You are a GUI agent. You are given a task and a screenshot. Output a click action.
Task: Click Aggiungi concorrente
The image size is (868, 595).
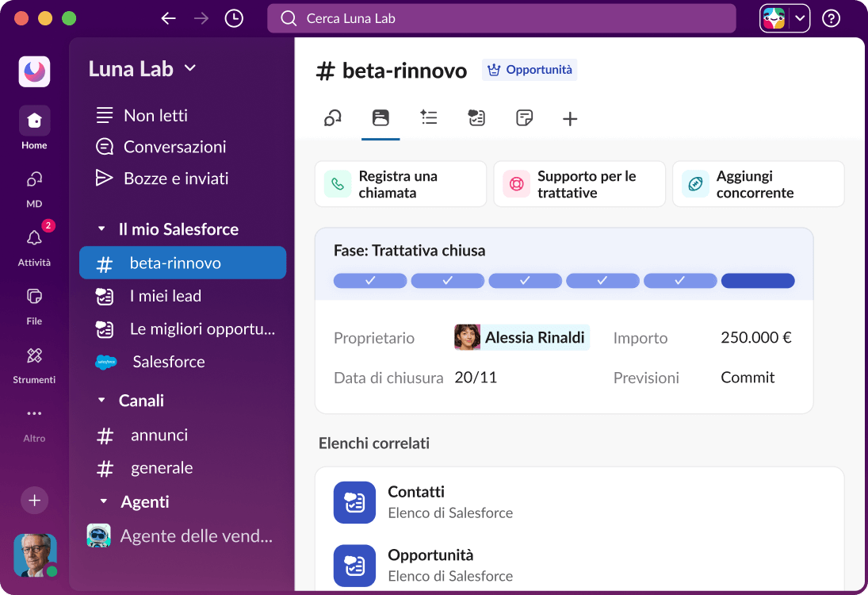757,183
